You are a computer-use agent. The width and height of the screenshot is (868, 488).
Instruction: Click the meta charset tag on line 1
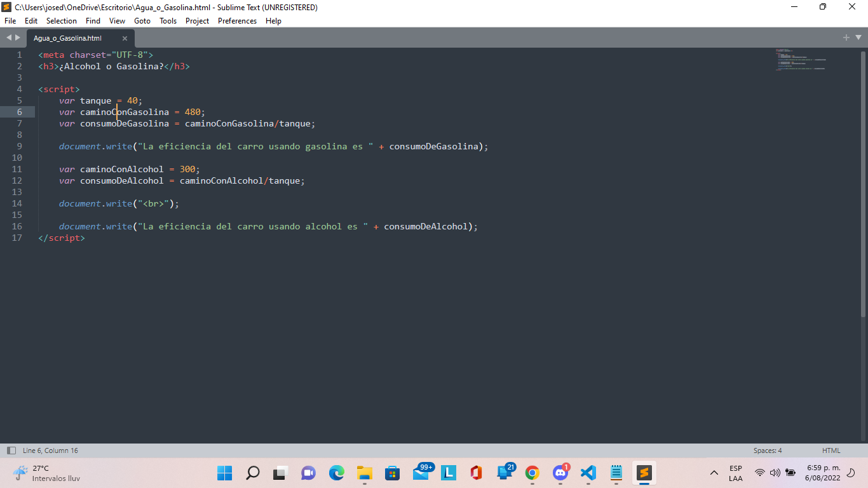[x=95, y=55]
